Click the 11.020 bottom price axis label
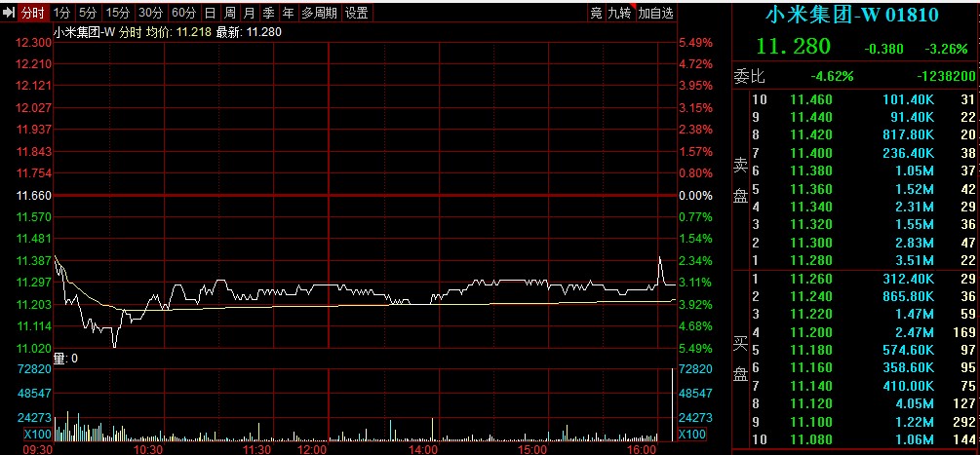Image resolution: width=980 pixels, height=455 pixels. (x=32, y=348)
